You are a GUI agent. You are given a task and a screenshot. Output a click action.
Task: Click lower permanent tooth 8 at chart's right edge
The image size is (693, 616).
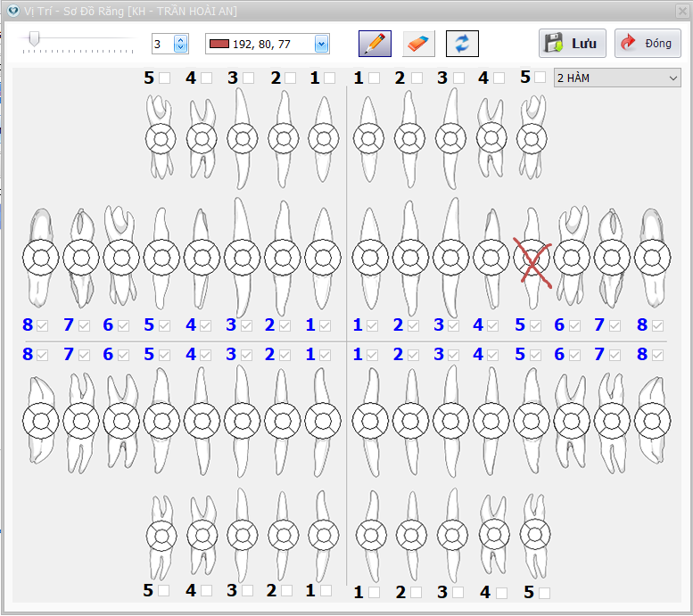coord(652,421)
